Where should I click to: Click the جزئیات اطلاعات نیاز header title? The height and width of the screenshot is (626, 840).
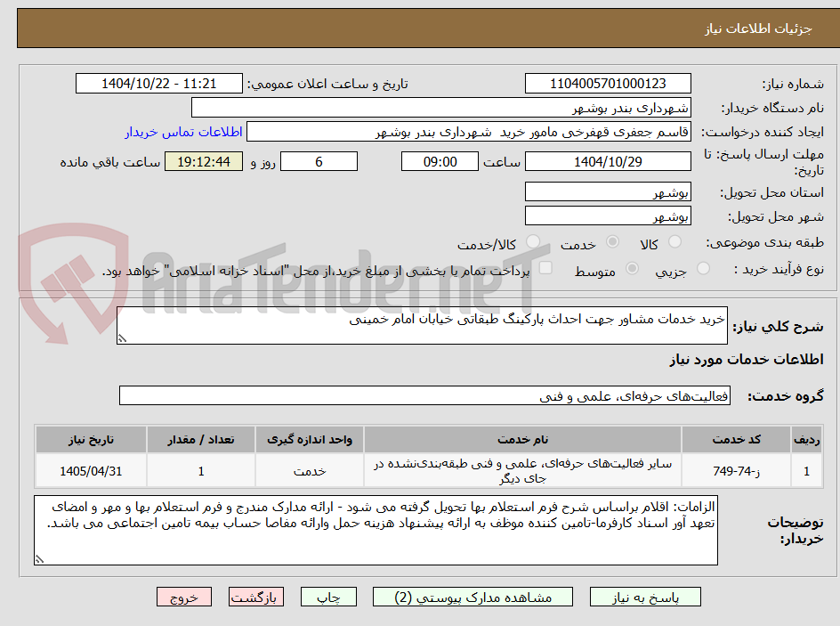[758, 28]
